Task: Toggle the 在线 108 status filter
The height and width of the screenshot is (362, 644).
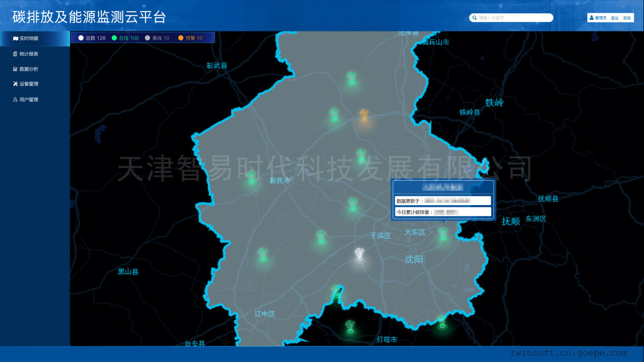Action: point(125,38)
